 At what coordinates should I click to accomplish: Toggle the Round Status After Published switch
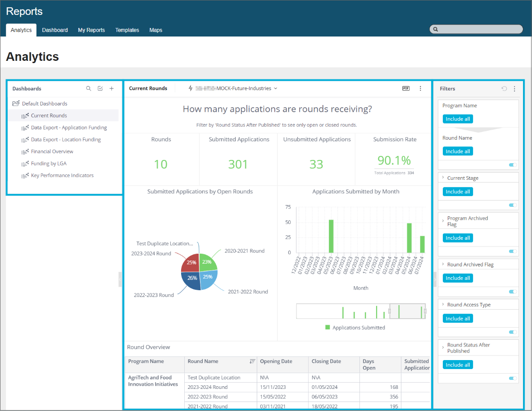point(513,378)
